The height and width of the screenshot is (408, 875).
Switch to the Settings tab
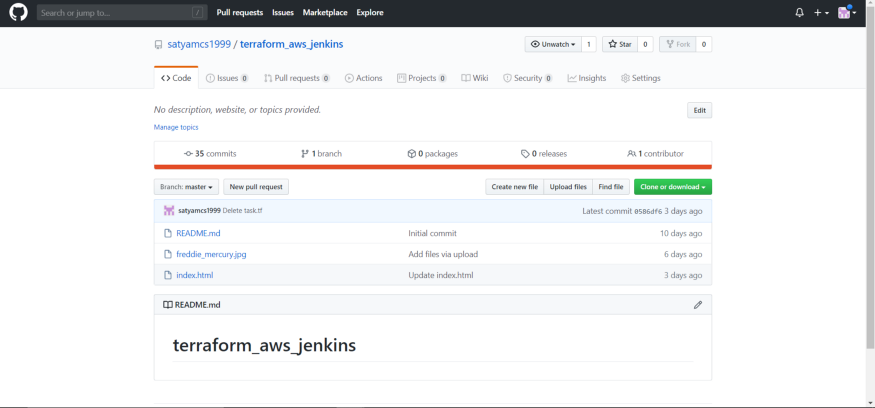(641, 78)
